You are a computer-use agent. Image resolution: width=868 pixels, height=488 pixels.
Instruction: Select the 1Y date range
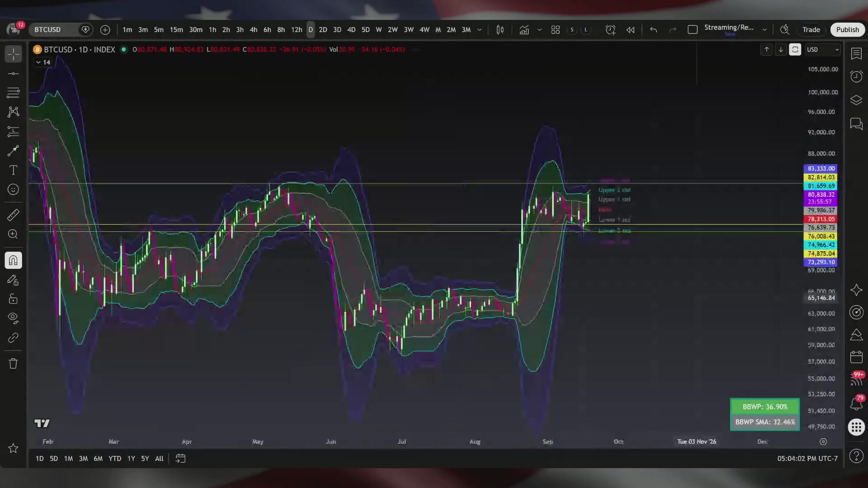(131, 459)
